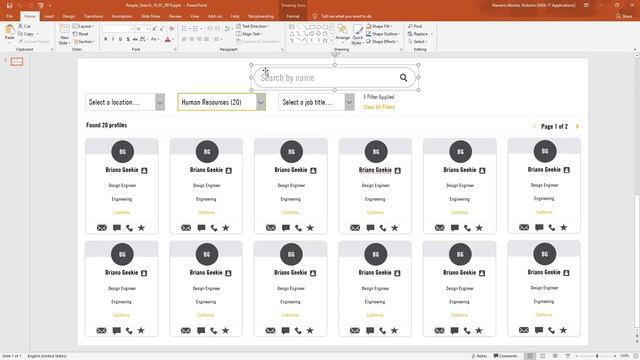Open the Drawing Tools Format tab
The height and width of the screenshot is (360, 640).
293,16
